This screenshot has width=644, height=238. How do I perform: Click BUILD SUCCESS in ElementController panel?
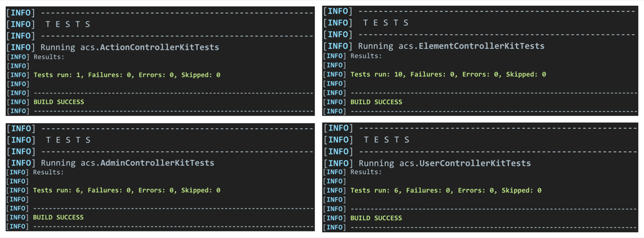(x=376, y=102)
